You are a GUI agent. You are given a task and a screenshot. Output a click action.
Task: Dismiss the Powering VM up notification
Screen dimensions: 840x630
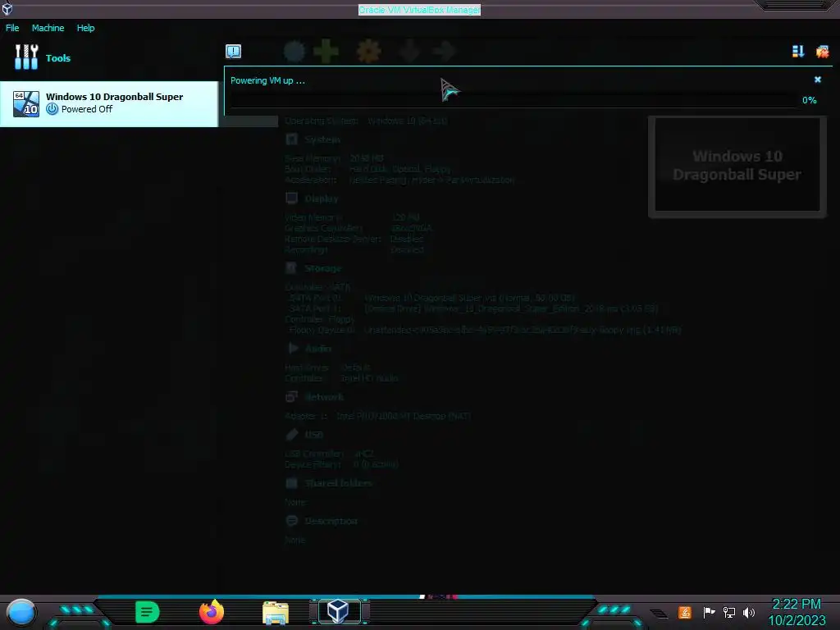[x=818, y=80]
